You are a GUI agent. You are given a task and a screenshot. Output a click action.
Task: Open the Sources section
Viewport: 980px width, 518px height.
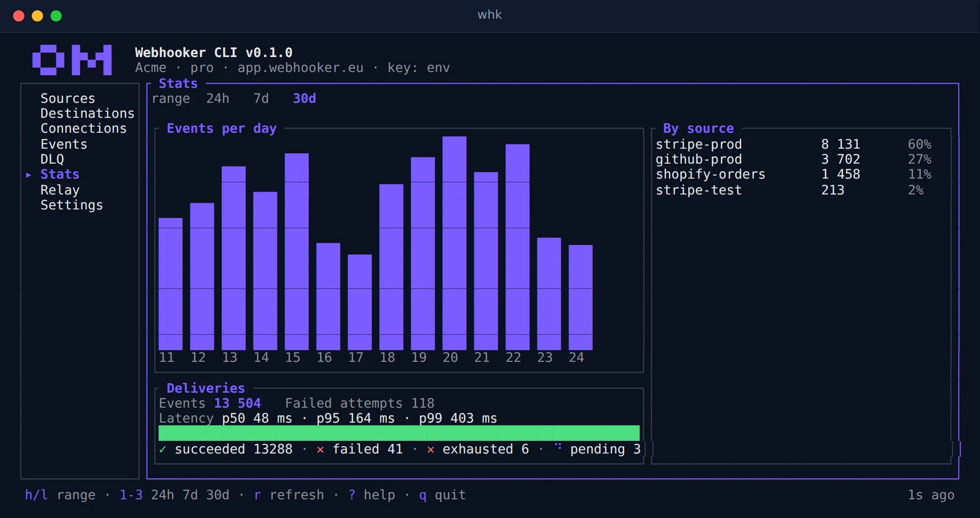(68, 98)
